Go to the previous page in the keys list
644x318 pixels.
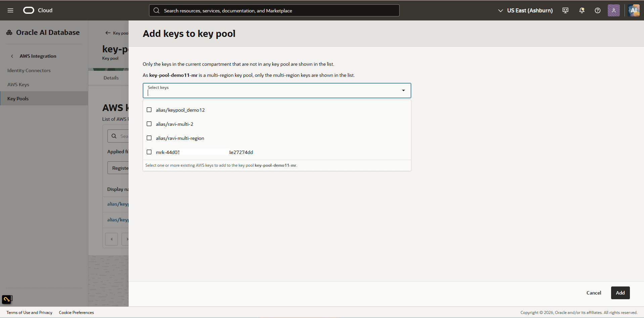[111, 239]
